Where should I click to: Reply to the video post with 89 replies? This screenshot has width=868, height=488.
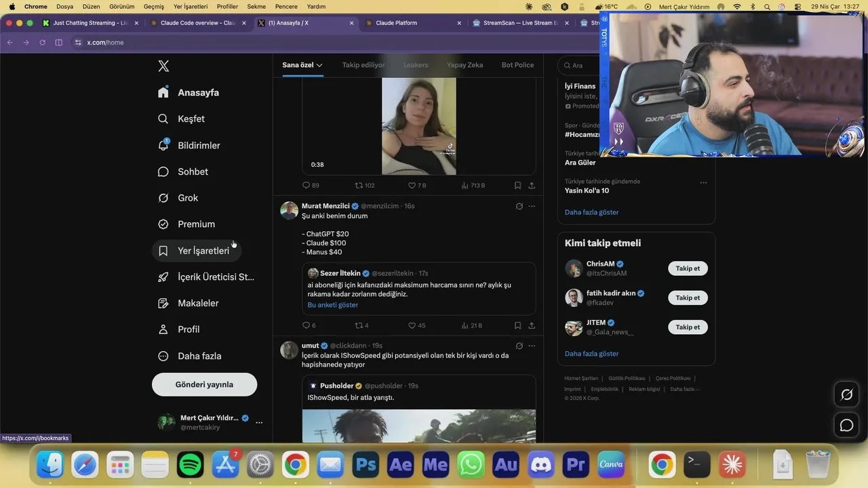click(x=311, y=185)
